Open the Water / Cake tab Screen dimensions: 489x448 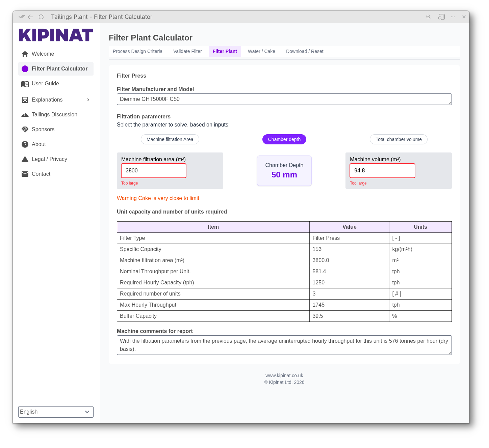coord(261,51)
